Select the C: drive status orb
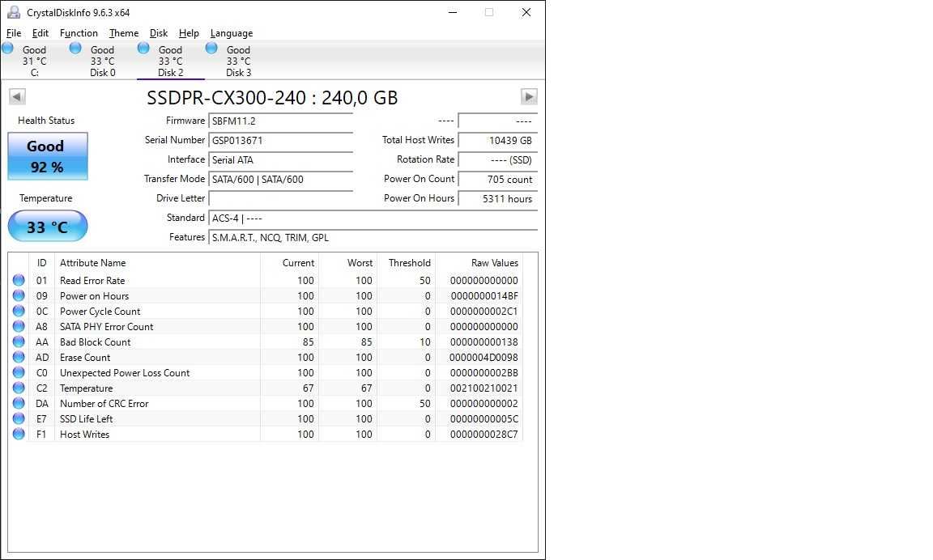 (x=8, y=49)
